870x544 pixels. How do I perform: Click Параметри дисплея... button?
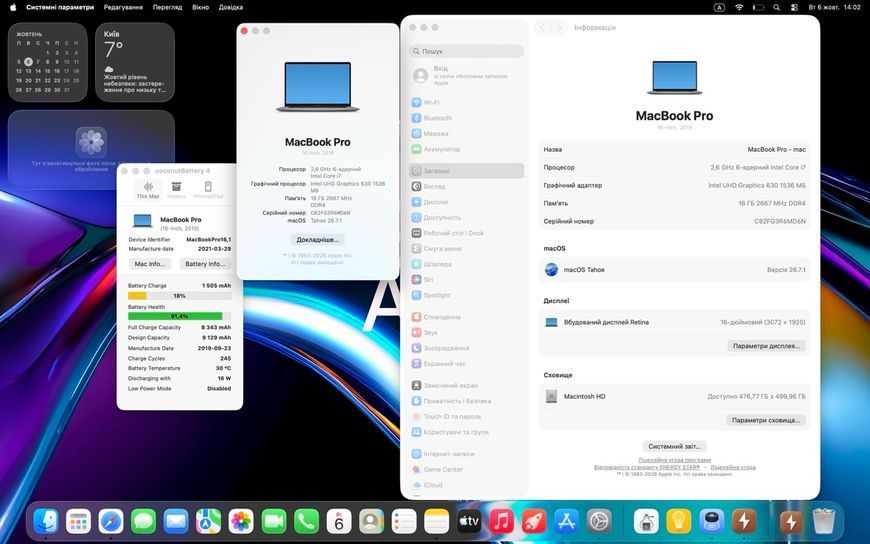click(766, 346)
